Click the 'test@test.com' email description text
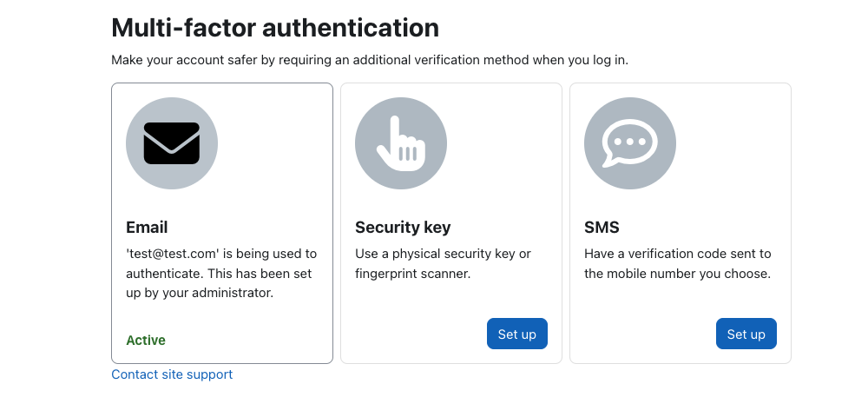Screen dimensions: 868x417 [221, 274]
